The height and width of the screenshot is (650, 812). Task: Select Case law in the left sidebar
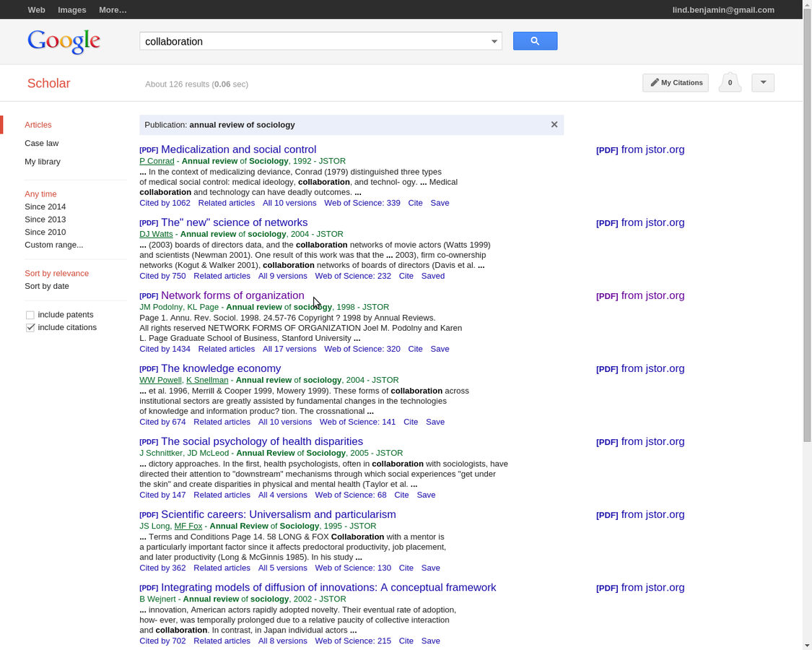(x=41, y=143)
